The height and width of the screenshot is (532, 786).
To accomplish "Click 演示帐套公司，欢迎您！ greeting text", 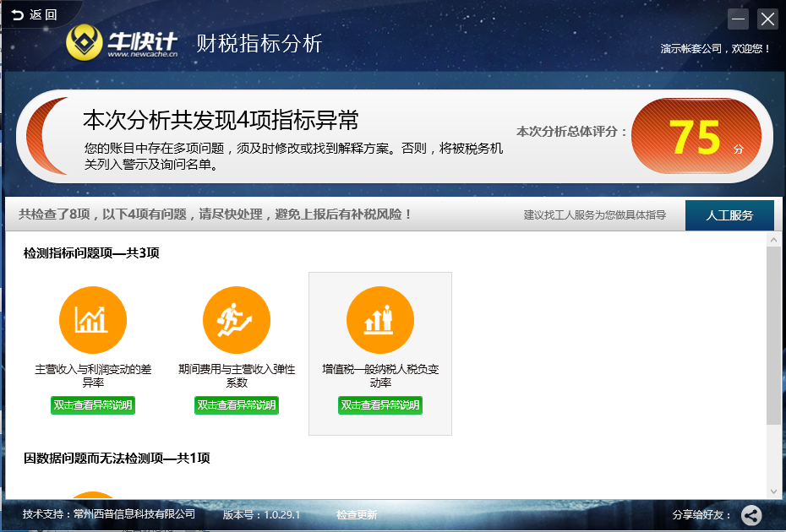I will click(x=715, y=49).
